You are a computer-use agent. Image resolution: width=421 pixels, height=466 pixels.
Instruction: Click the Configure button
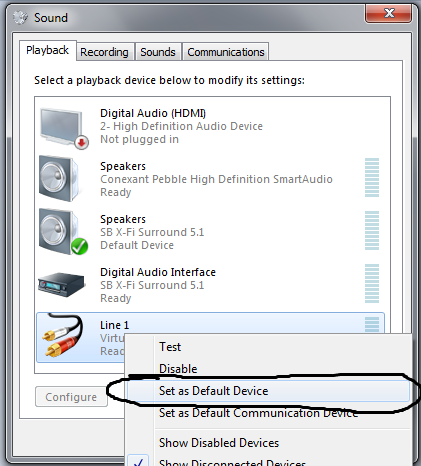(x=71, y=397)
